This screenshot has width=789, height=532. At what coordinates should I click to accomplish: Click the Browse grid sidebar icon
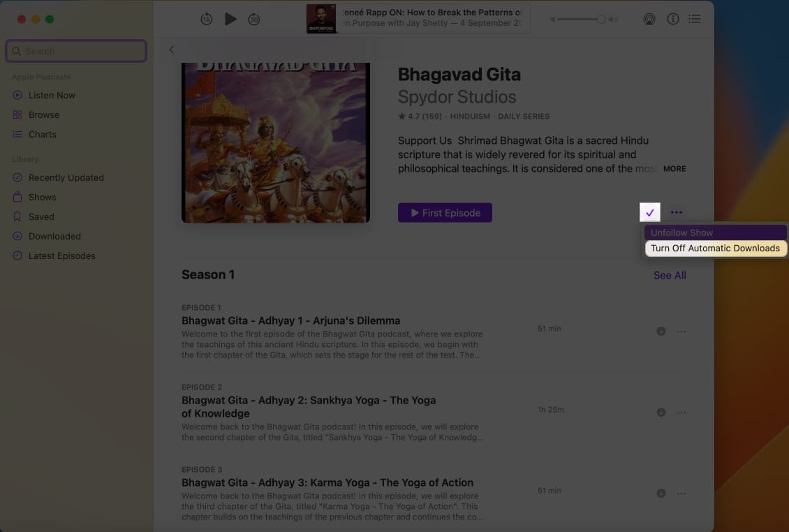[17, 114]
